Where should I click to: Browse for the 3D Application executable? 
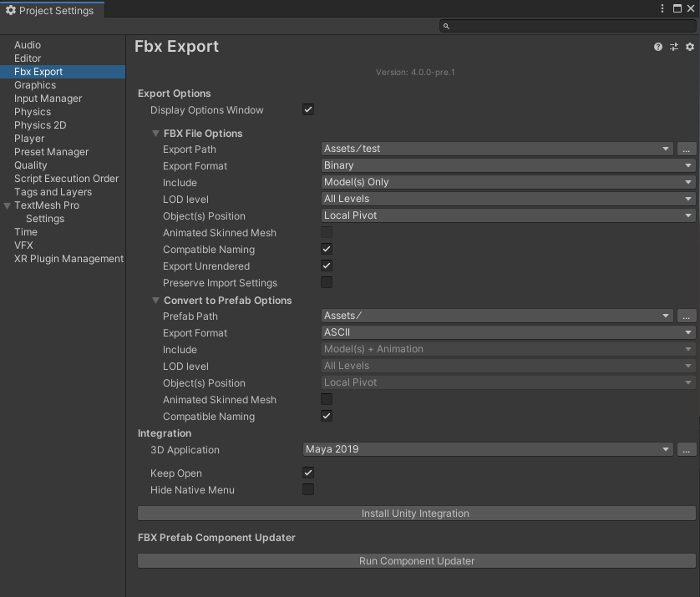click(686, 449)
